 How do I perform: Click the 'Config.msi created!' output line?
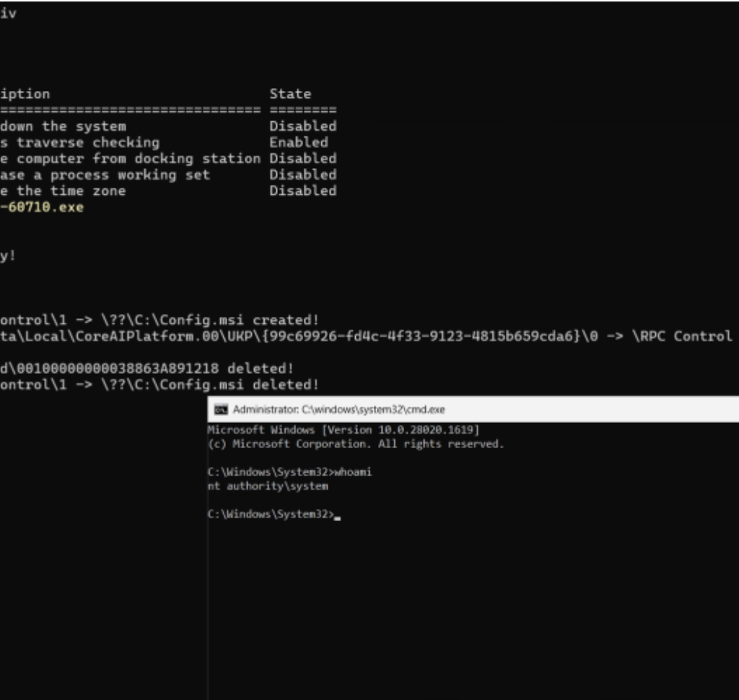159,320
